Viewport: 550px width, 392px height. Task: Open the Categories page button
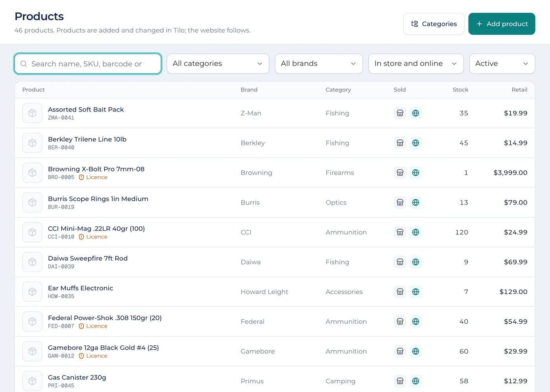[434, 24]
